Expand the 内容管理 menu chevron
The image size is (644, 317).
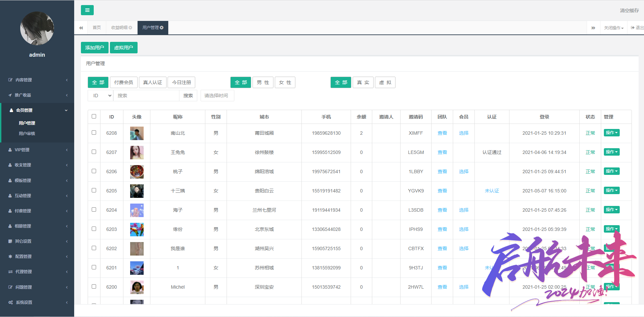(67, 80)
